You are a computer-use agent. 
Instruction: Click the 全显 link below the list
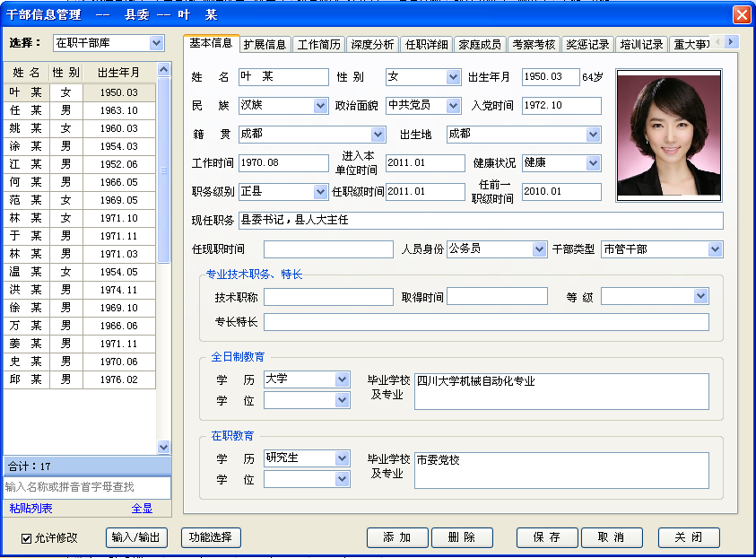(x=142, y=509)
